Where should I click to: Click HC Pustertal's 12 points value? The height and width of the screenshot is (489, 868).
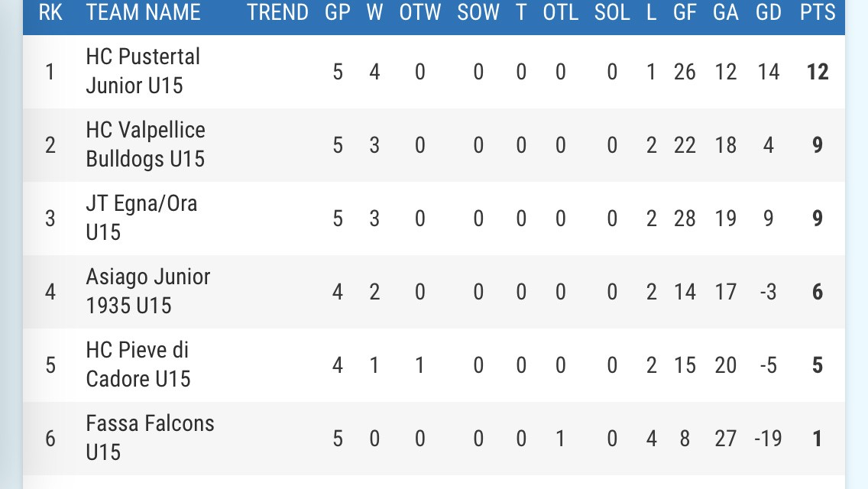click(818, 72)
